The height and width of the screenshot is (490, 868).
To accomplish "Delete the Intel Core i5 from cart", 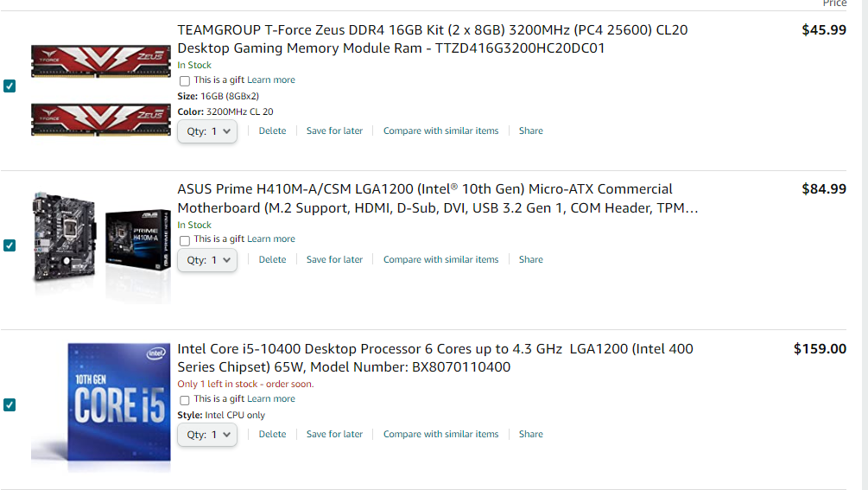I will pyautogui.click(x=272, y=434).
